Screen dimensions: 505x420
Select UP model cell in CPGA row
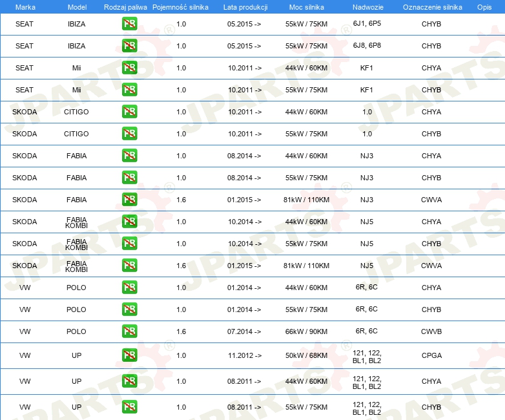[76, 355]
